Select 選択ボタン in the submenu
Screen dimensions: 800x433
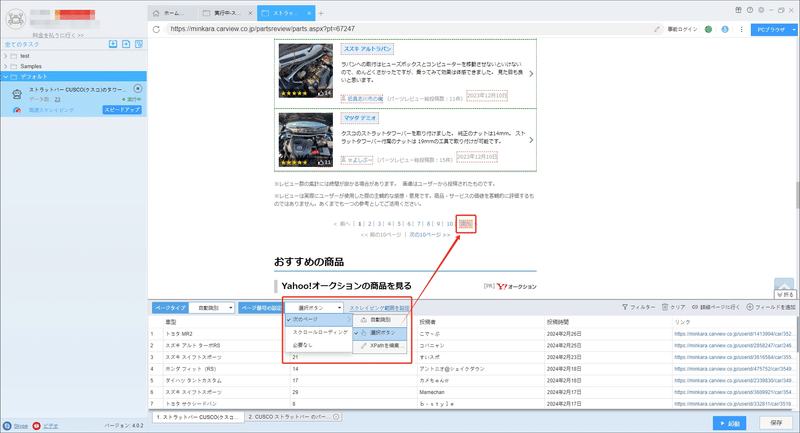[380, 333]
